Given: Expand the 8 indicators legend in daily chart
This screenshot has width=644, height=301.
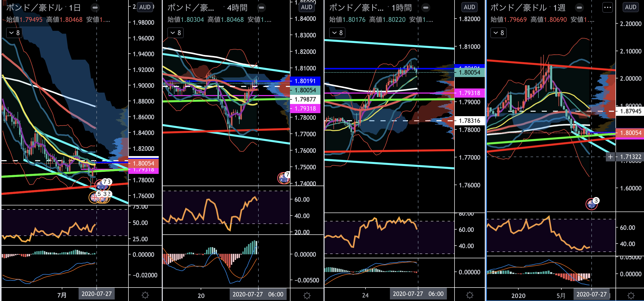Looking at the screenshot, I should (x=14, y=33).
